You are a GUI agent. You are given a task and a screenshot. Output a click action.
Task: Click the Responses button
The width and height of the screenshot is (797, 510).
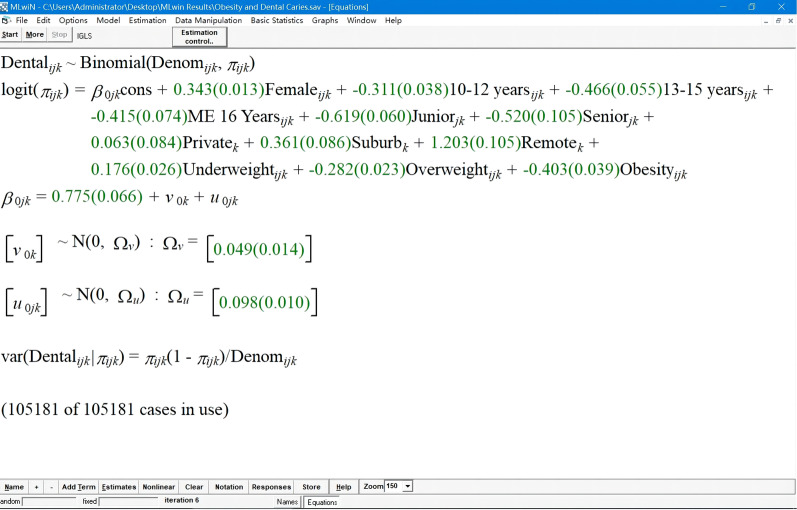(x=271, y=487)
